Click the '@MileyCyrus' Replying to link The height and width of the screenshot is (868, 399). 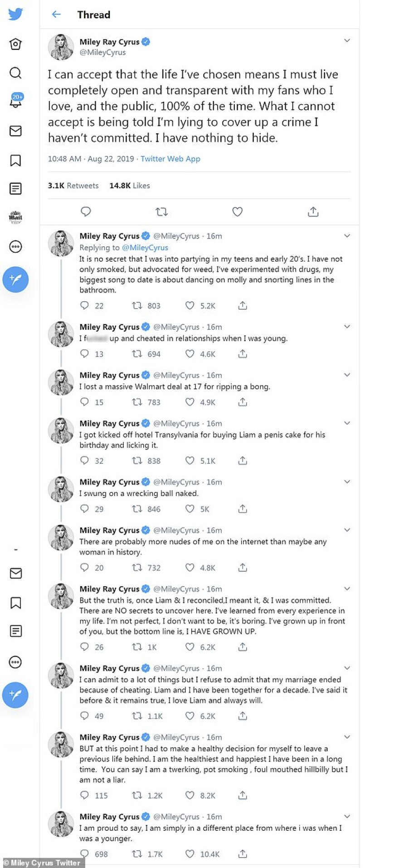[145, 248]
